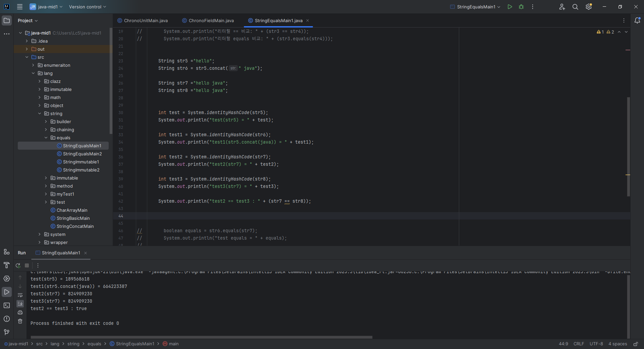Click main method in breadcrumb bar
The height and width of the screenshot is (349, 644).
click(x=171, y=344)
